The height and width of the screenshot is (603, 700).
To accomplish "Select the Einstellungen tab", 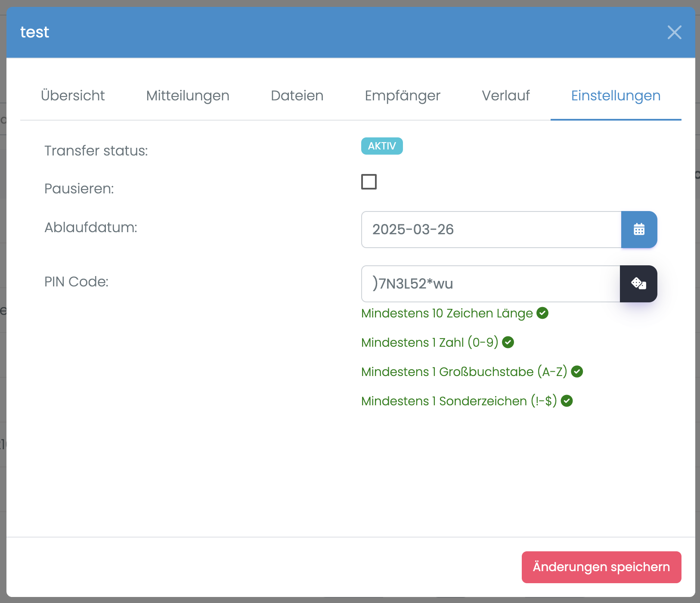I will click(x=616, y=96).
